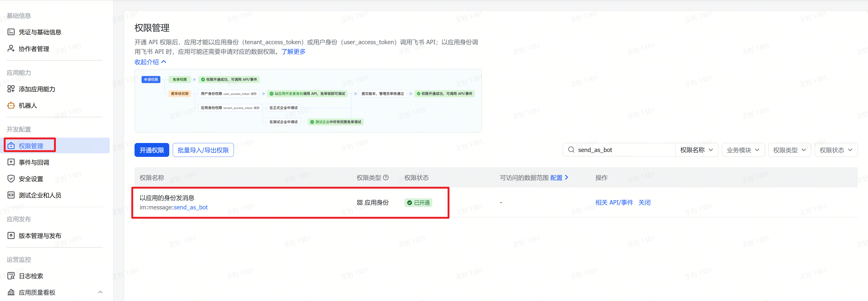The width and height of the screenshot is (868, 301).
Task: Click the 测试企业和人员 icon
Action: click(x=11, y=195)
